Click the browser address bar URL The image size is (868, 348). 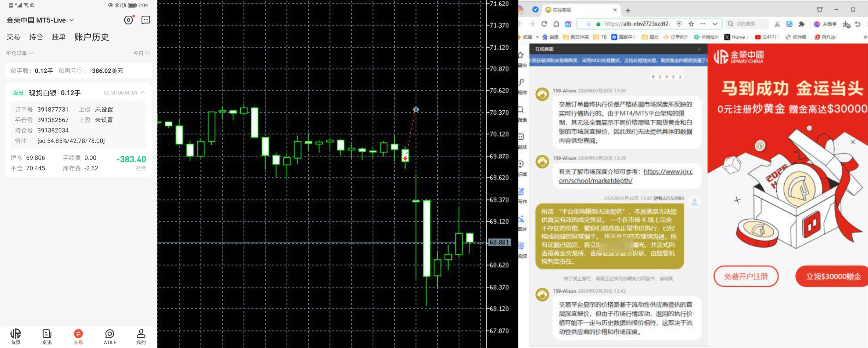636,24
